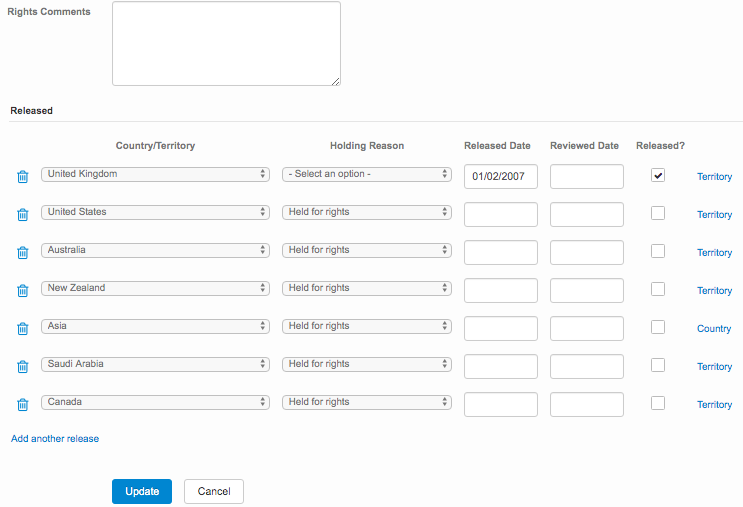The height and width of the screenshot is (507, 743).
Task: Tick Released for Saudi Arabia
Action: [658, 365]
